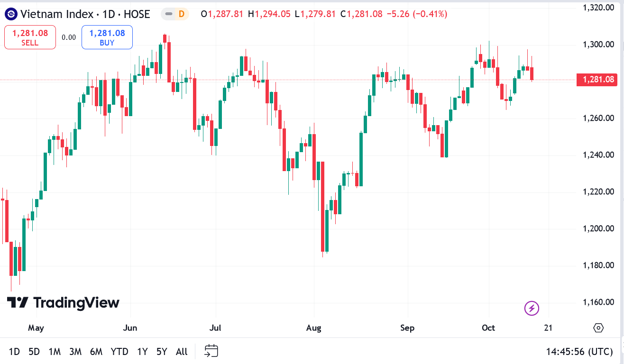The width and height of the screenshot is (624, 364).
Task: Click the red 1,281.08 price axis label
Action: (596, 80)
